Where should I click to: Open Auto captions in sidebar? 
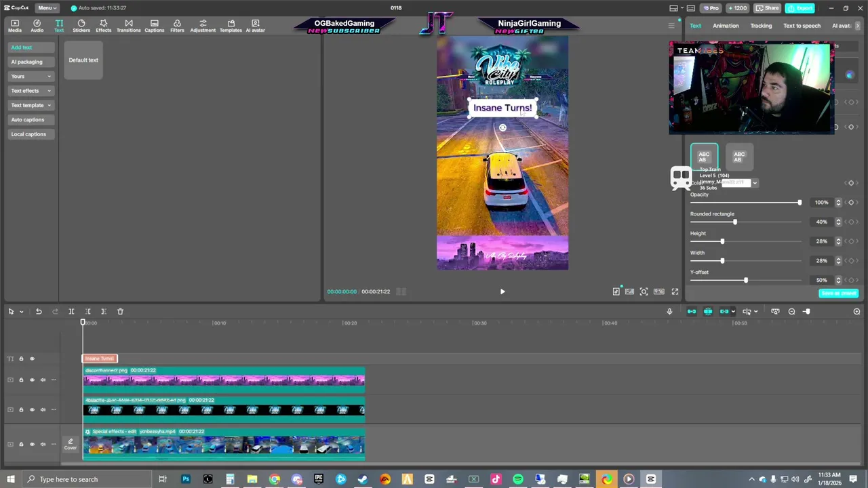pos(31,119)
